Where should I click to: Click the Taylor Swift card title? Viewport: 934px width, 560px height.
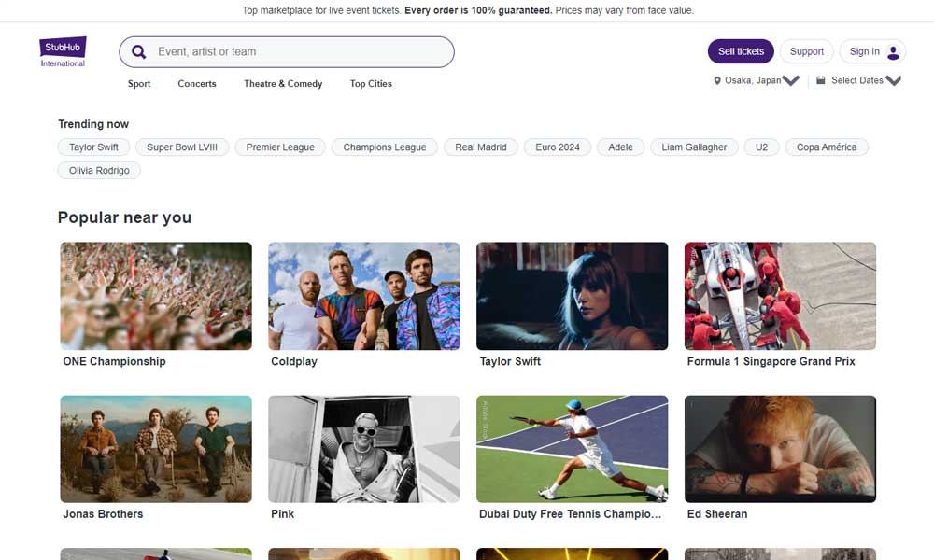pos(510,361)
